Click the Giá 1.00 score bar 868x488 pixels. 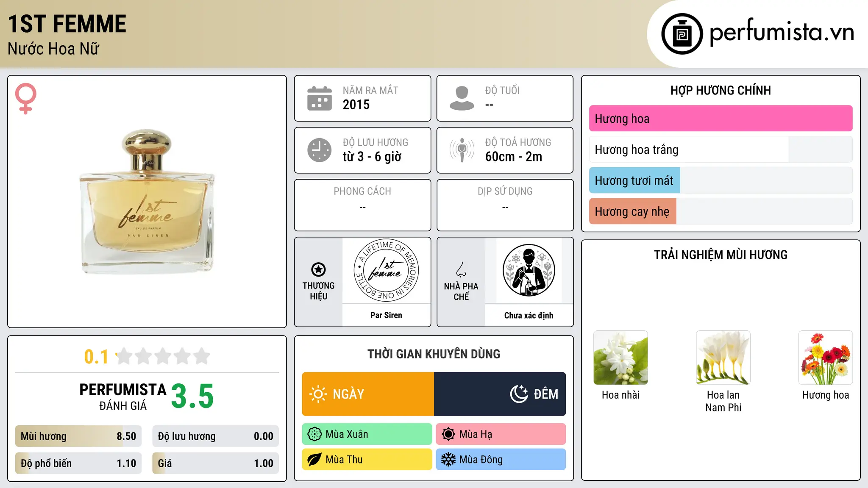tap(215, 463)
